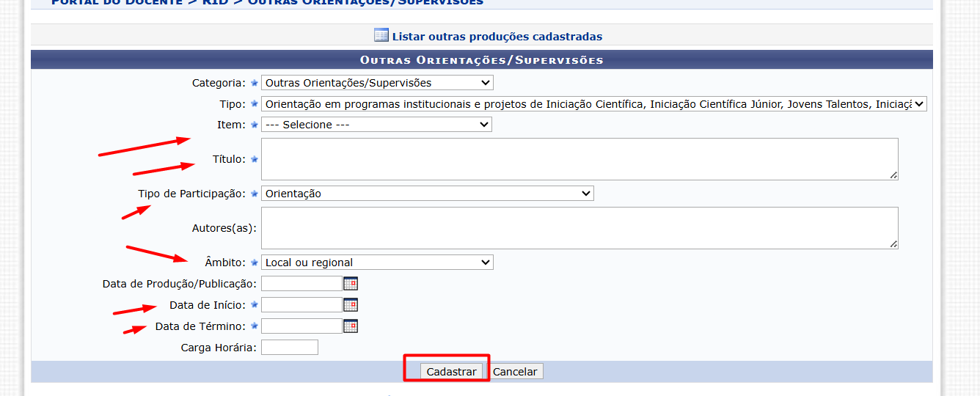Click the Cadastrar button

click(x=451, y=372)
